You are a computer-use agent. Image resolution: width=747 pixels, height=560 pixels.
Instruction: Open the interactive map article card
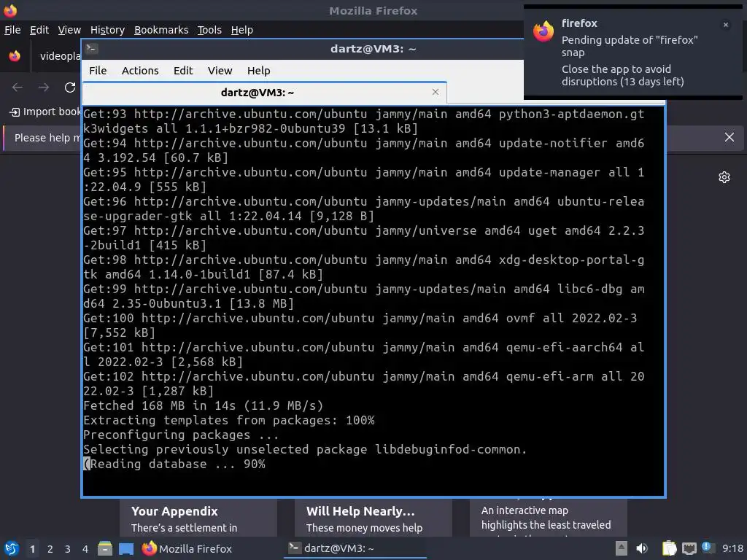(x=549, y=518)
